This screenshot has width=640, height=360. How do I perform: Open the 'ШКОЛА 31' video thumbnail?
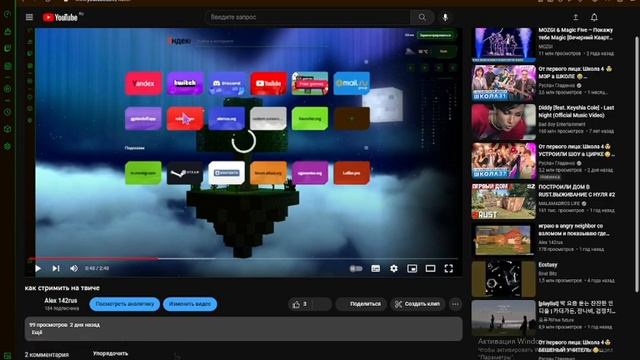pyautogui.click(x=504, y=83)
